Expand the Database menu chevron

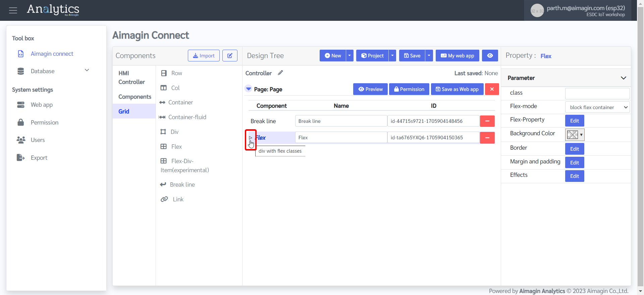point(87,70)
